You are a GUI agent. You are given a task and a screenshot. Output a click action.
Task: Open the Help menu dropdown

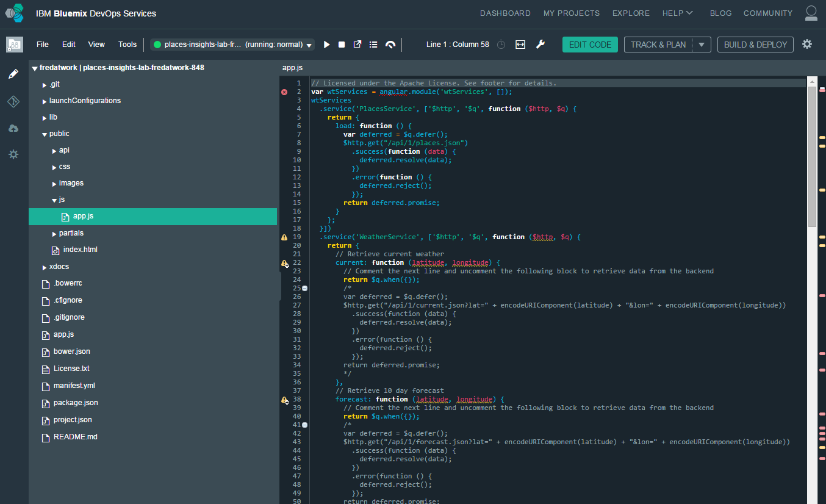pos(678,13)
